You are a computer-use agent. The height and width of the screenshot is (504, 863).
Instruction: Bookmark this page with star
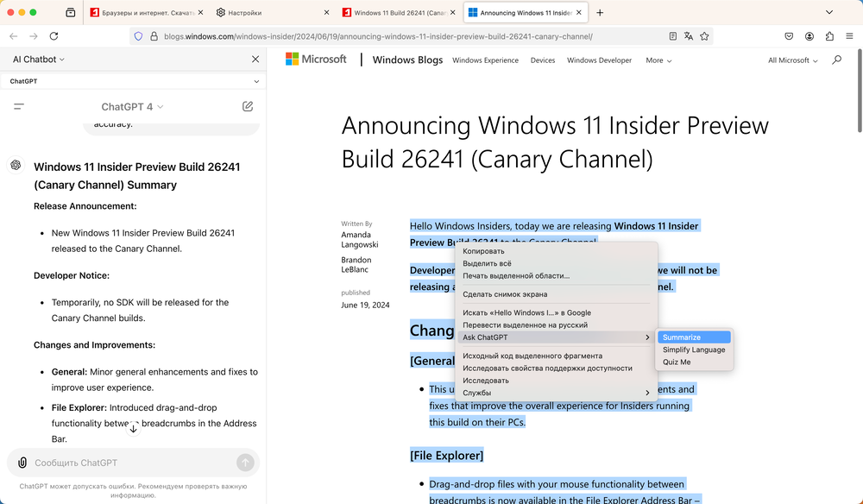(x=704, y=36)
